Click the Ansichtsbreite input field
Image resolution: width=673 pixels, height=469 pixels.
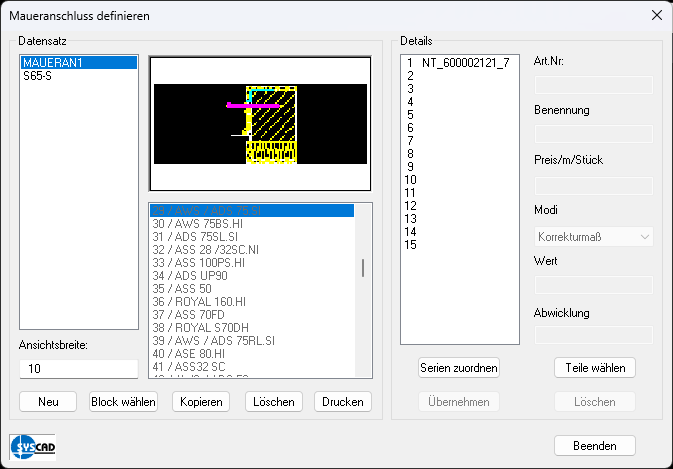[79, 369]
